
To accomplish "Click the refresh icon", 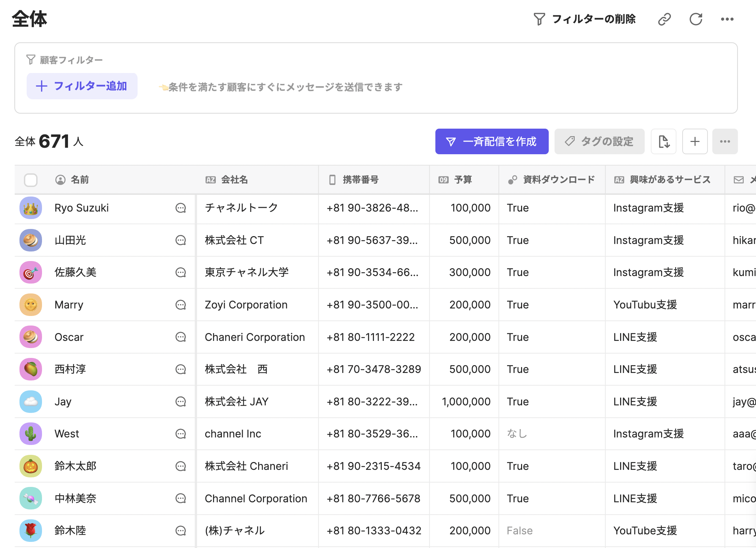I will click(x=696, y=19).
